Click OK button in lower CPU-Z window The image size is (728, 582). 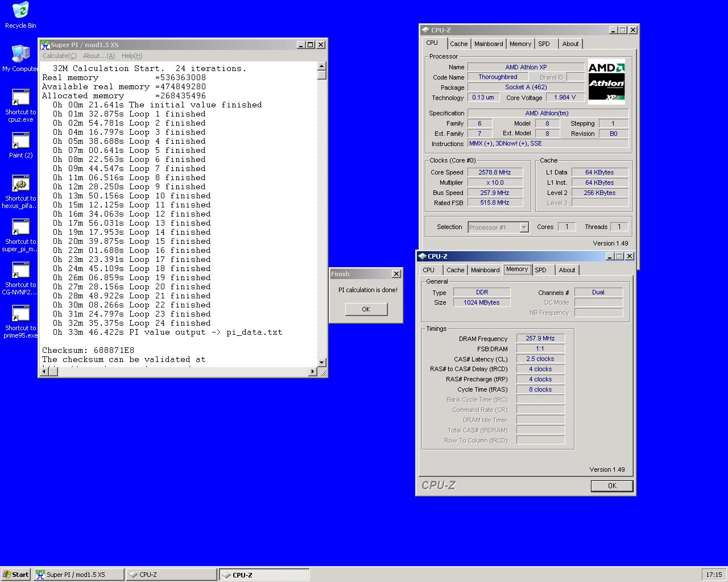pos(612,486)
